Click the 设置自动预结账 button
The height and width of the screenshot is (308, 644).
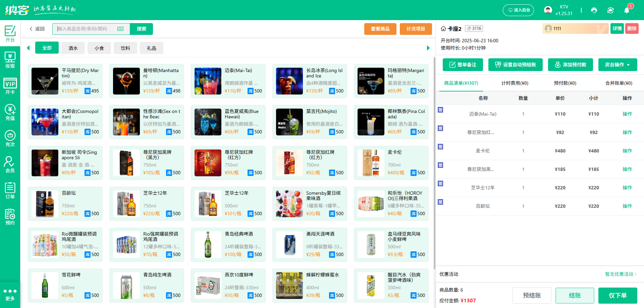(x=516, y=65)
